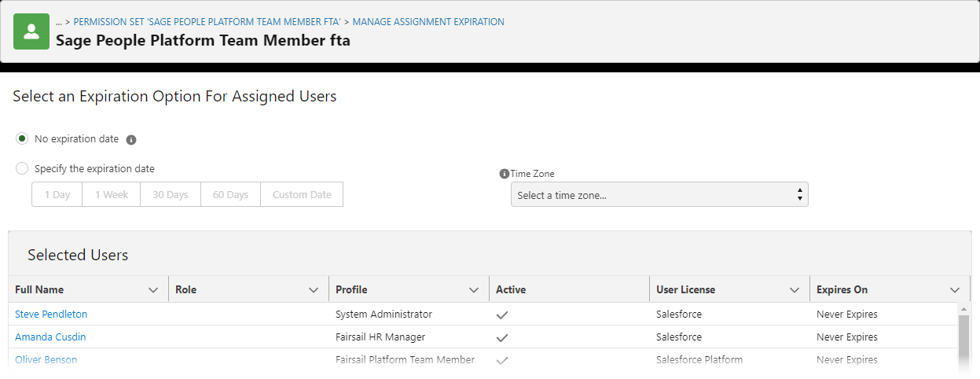Click info icon beside No expiration date
980x379 pixels.
coord(131,140)
